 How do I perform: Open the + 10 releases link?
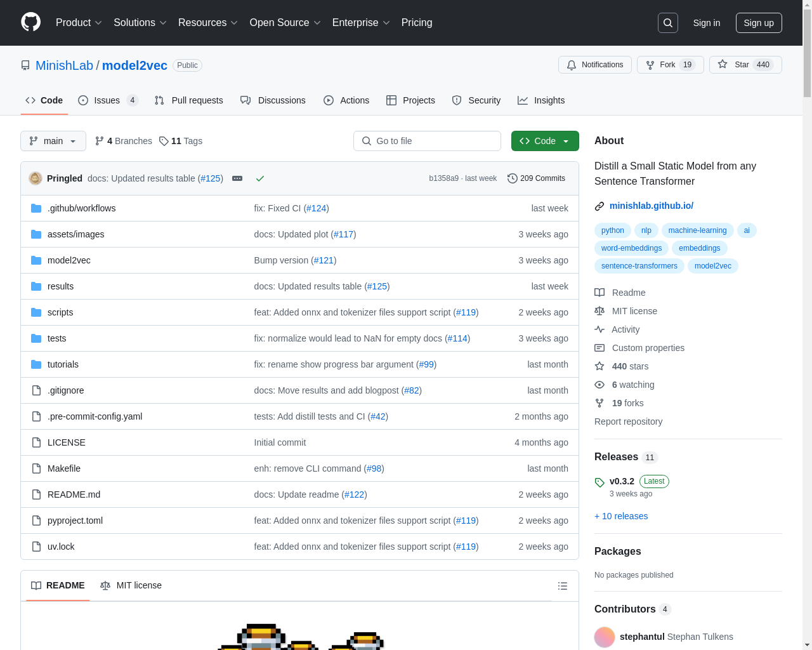(621, 516)
